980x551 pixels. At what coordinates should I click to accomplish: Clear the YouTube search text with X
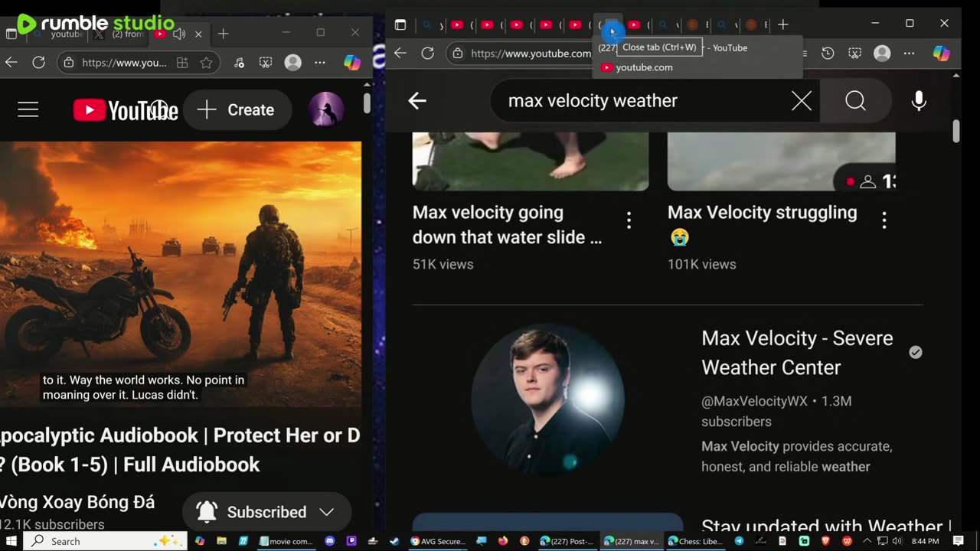click(x=802, y=101)
